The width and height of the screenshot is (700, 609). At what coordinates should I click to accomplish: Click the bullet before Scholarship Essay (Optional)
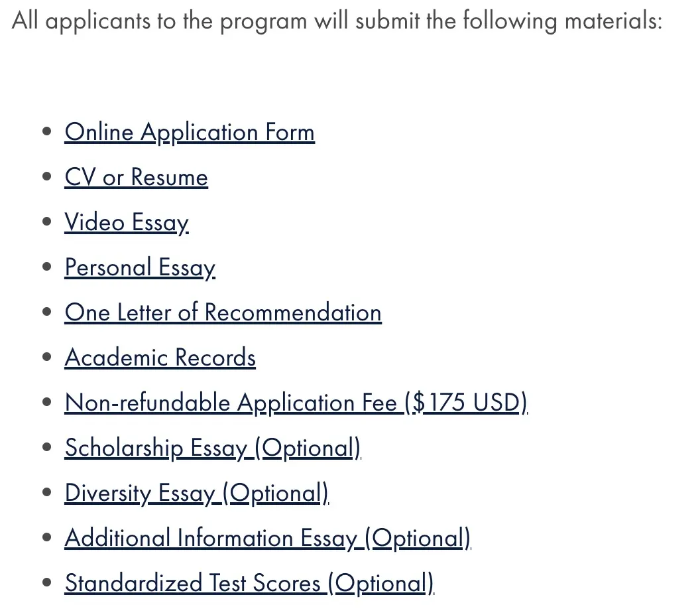tap(46, 448)
